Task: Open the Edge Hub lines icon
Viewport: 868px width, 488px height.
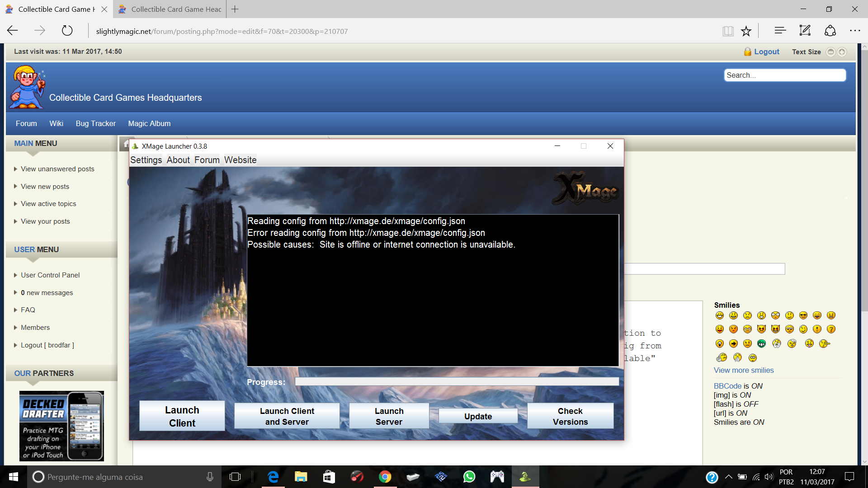Action: (780, 31)
